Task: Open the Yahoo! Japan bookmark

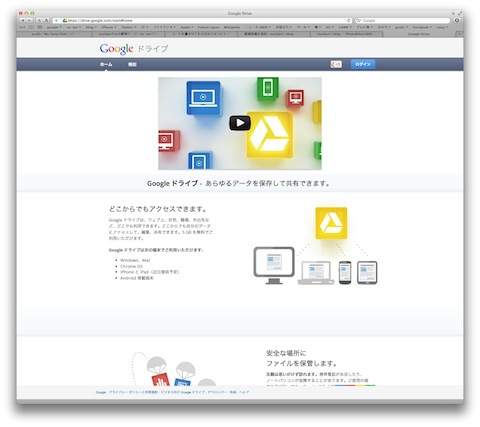Action: click(x=209, y=27)
